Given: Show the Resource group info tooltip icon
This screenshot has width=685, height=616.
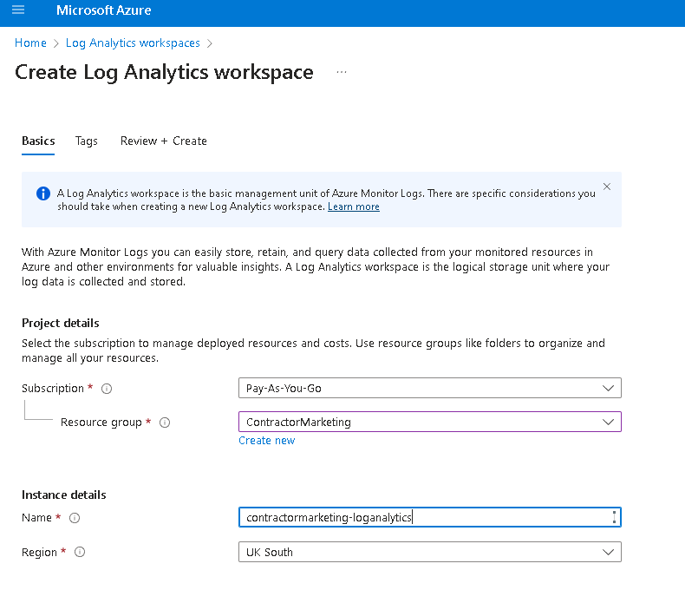Looking at the screenshot, I should [x=165, y=423].
